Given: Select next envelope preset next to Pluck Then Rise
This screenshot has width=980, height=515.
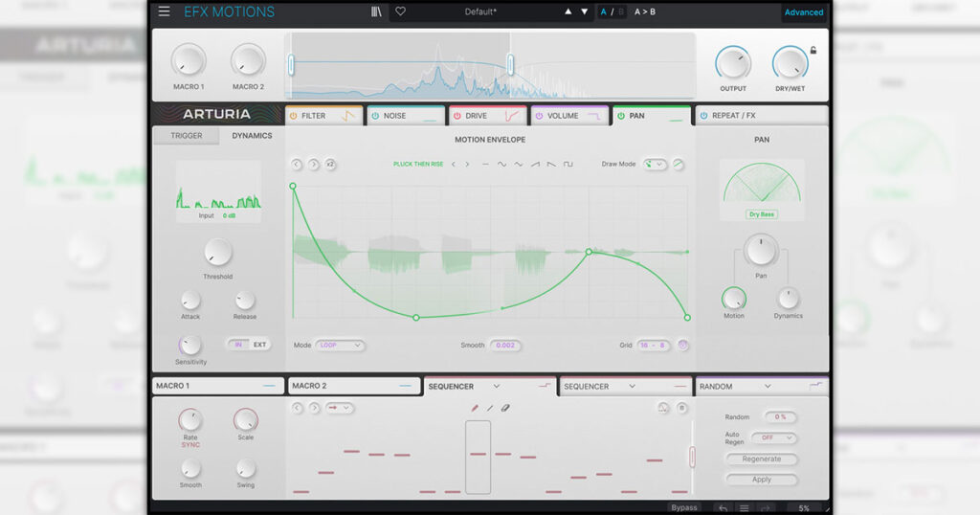Looking at the screenshot, I should [467, 165].
